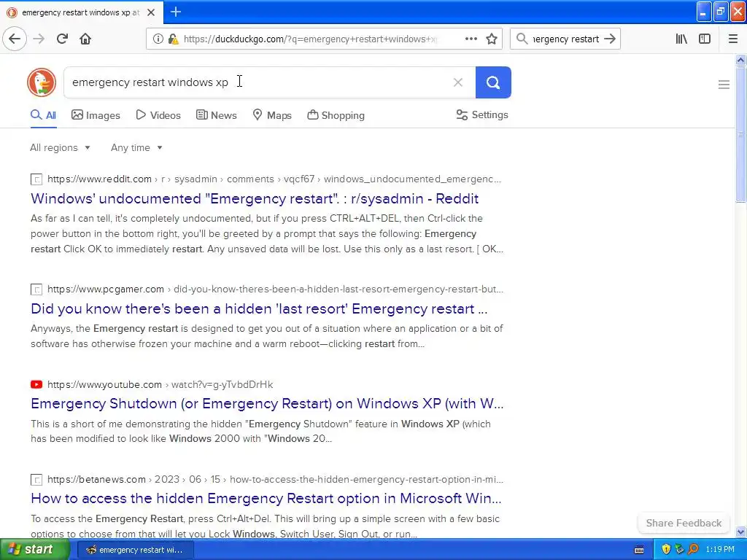This screenshot has height=560, width=747.
Task: Clear the DuckDuckGo search query with X
Action: coord(458,82)
